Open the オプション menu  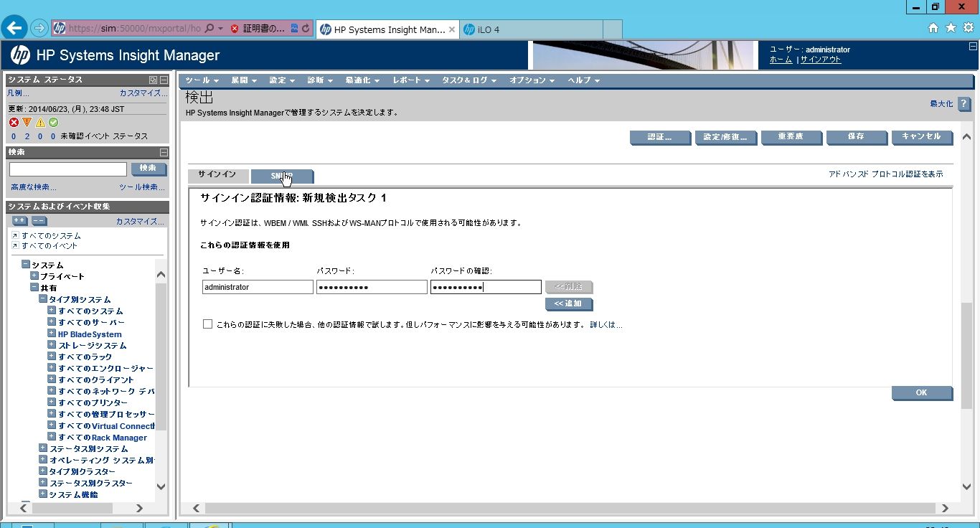(532, 80)
